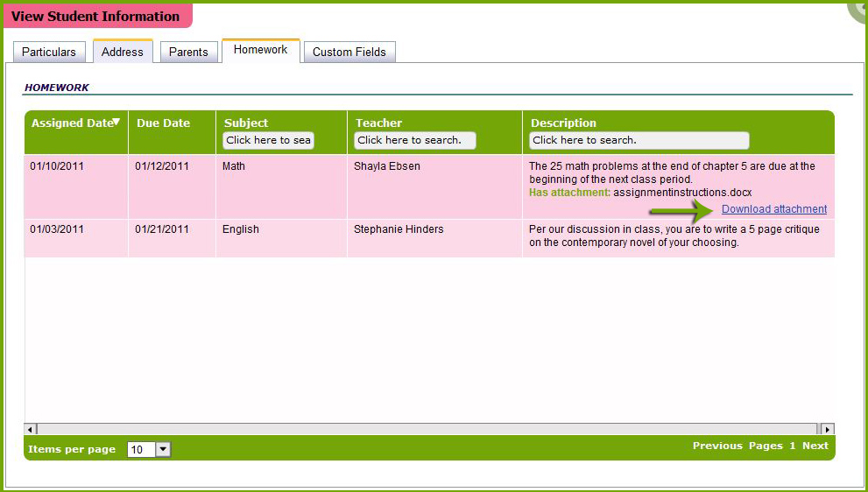Open the Address tab

123,52
